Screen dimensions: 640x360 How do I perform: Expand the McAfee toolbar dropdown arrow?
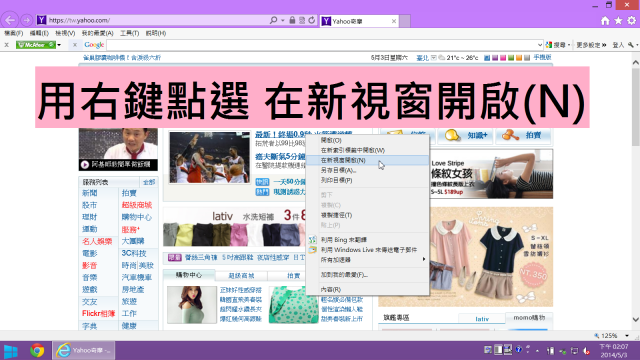(x=59, y=45)
